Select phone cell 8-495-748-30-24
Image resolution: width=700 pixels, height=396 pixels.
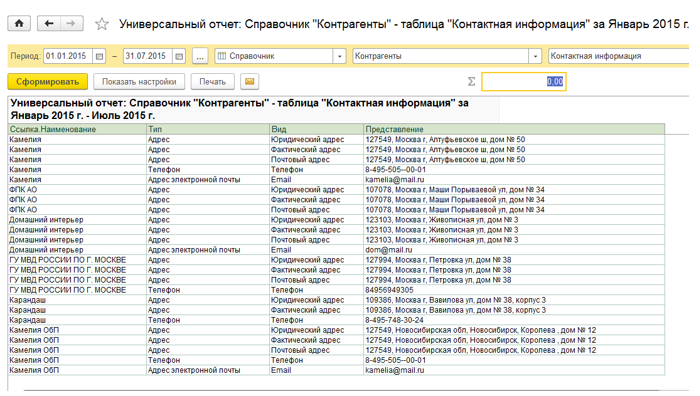point(514,320)
